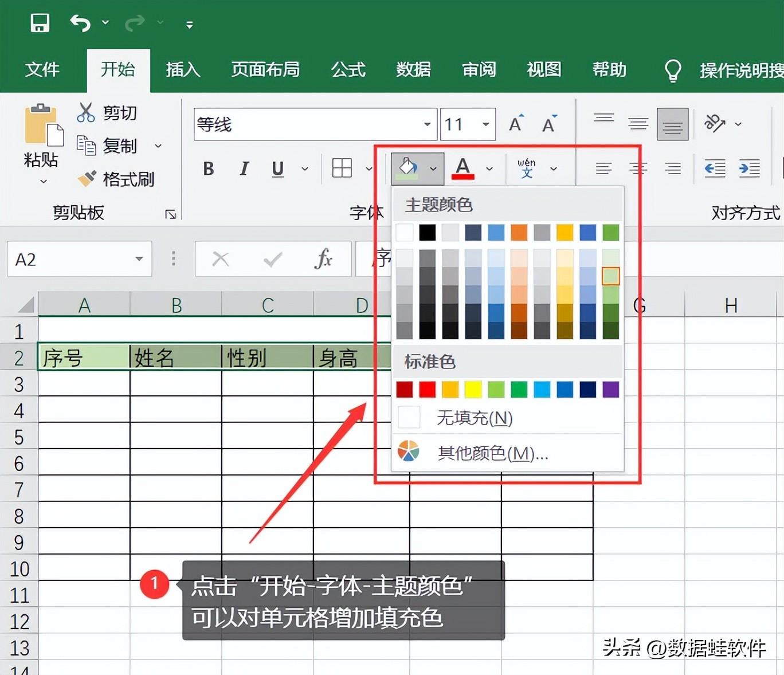Screen dimensions: 784x675
Task: Open the 页面布局 ribbon tab
Action: point(265,70)
